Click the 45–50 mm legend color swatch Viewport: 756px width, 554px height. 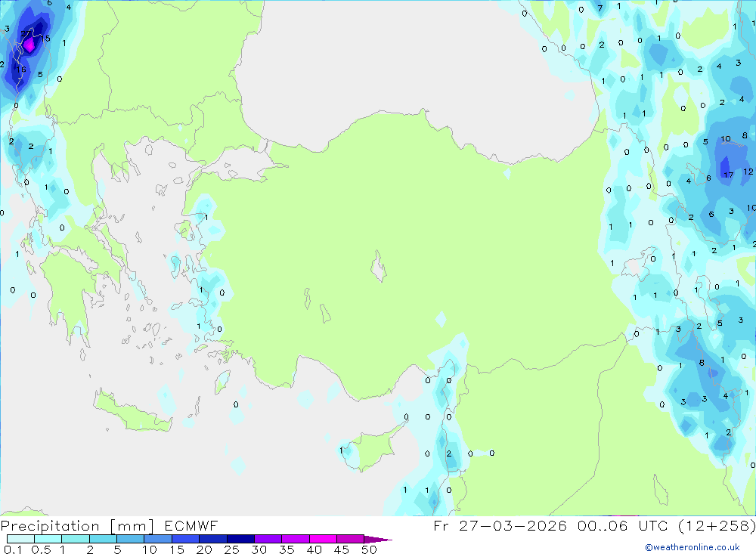coord(350,539)
